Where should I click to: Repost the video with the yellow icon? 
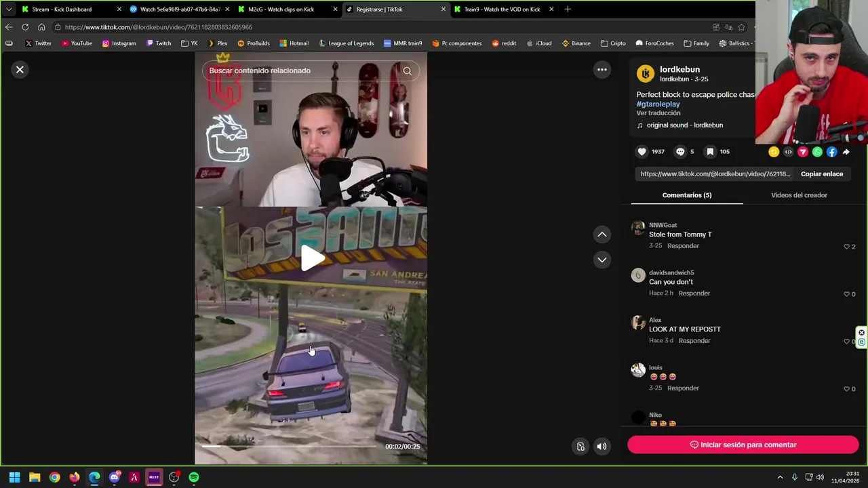click(x=774, y=152)
